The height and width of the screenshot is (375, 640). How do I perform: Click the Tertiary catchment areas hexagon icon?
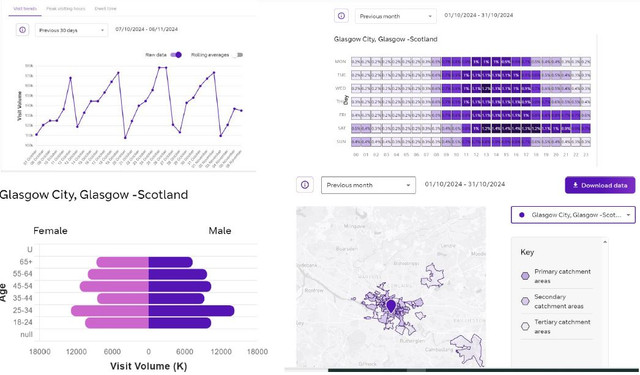pos(525,326)
